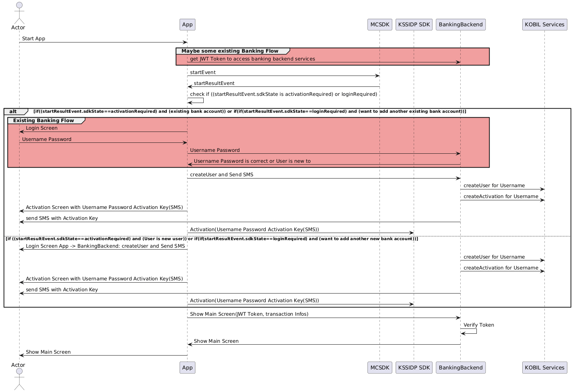Select the bottom KOBIL Services participant box

[544, 368]
